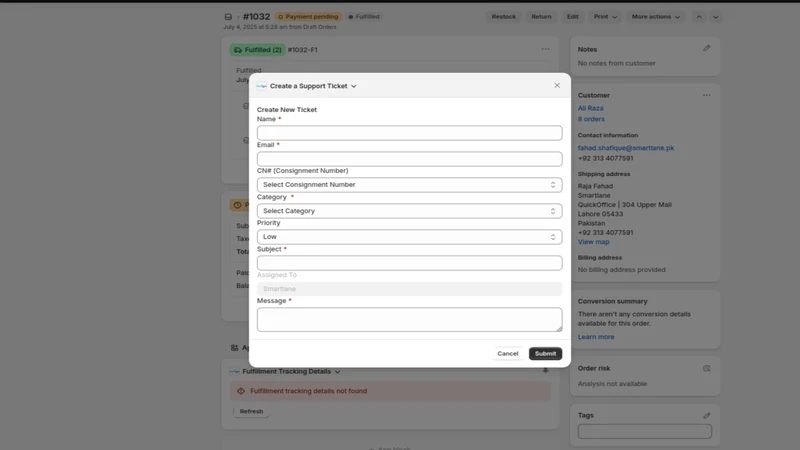Click the Message text area
Screen dimensions: 800x450
[409, 319]
